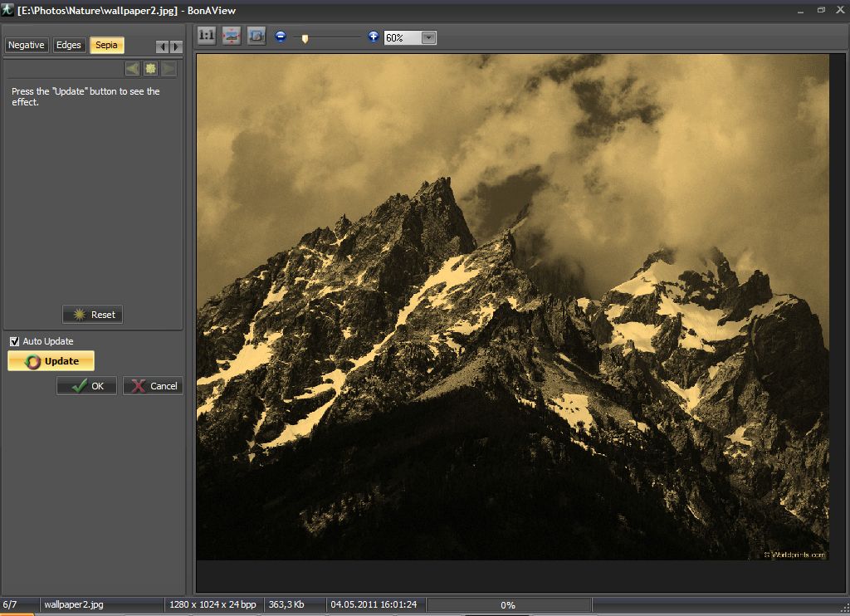Open the 60% zoom level dropdown
This screenshot has width=850, height=616.
pyautogui.click(x=428, y=38)
